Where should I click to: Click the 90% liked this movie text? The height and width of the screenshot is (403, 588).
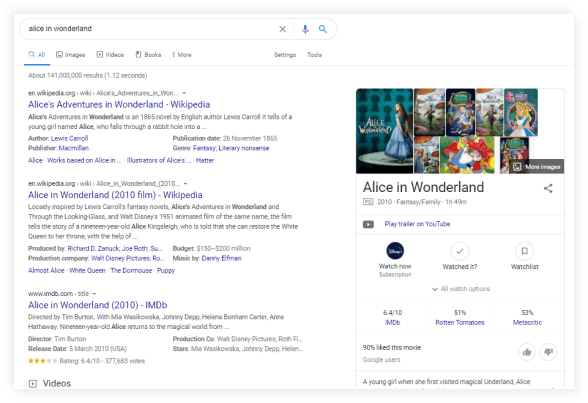[392, 348]
